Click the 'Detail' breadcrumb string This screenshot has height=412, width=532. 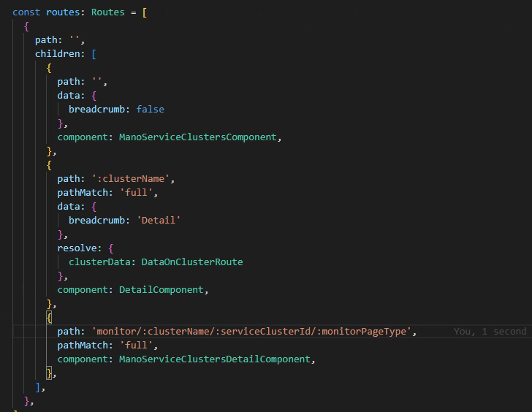click(x=159, y=221)
